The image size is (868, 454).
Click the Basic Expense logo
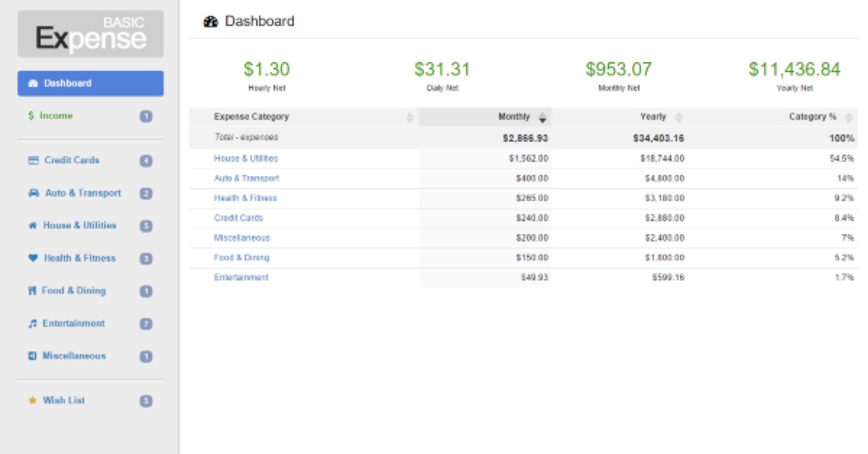90,34
